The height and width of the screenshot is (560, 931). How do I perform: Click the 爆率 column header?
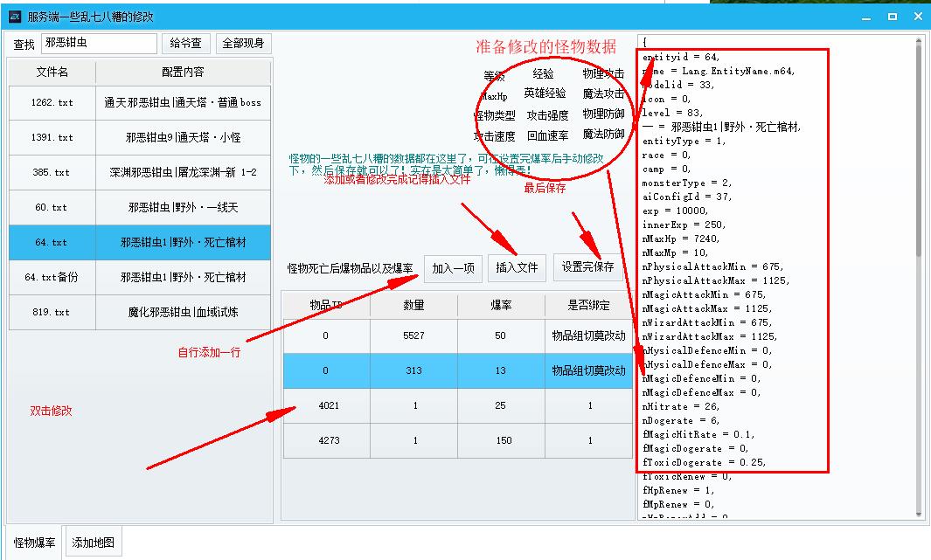(501, 306)
